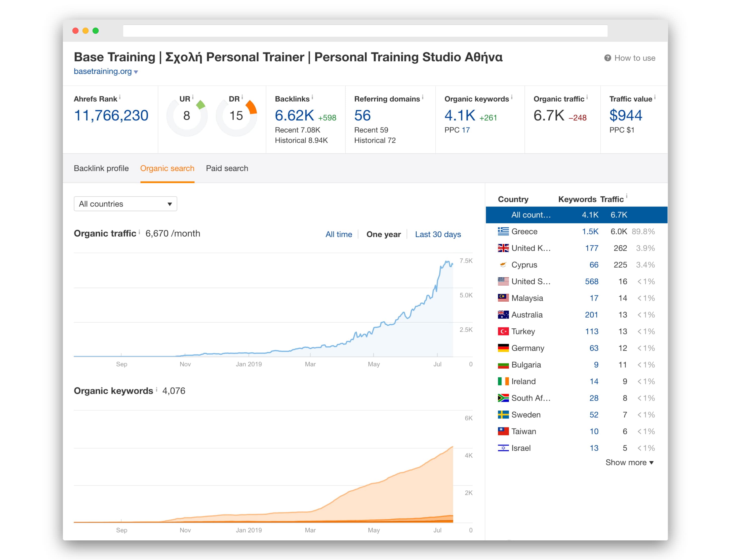Viewport: 731px width, 560px height.
Task: Switch to Last 30 days range
Action: click(438, 234)
